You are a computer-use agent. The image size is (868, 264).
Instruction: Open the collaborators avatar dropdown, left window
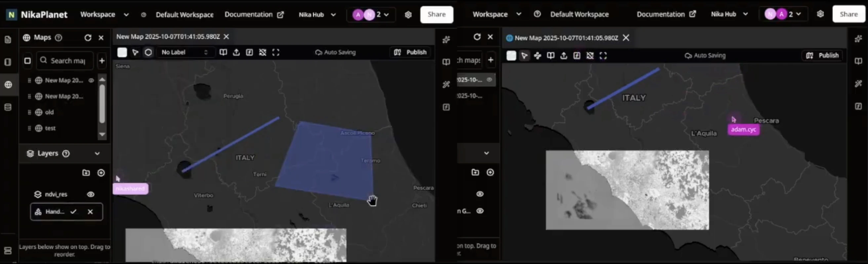point(371,15)
